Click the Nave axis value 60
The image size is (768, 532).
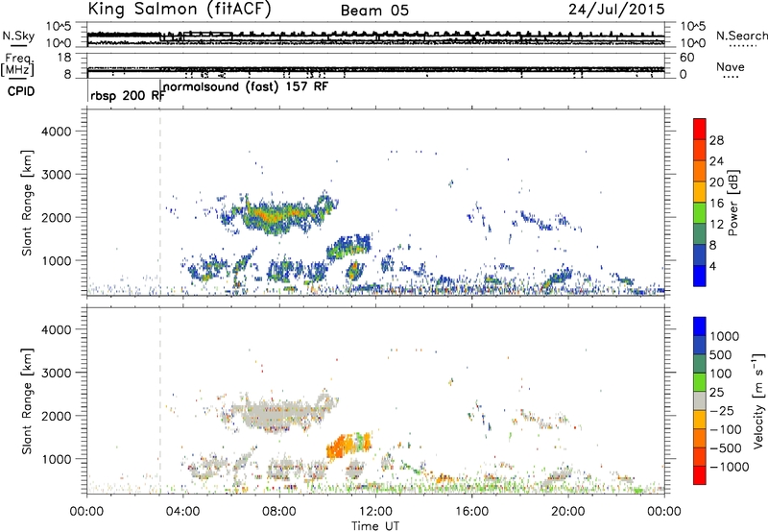pyautogui.click(x=686, y=58)
